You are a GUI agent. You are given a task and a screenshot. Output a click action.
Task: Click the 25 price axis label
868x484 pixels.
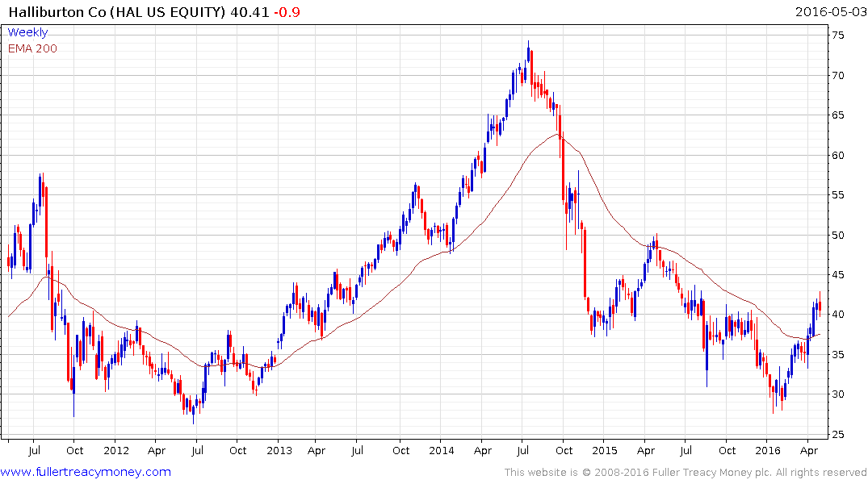click(837, 435)
